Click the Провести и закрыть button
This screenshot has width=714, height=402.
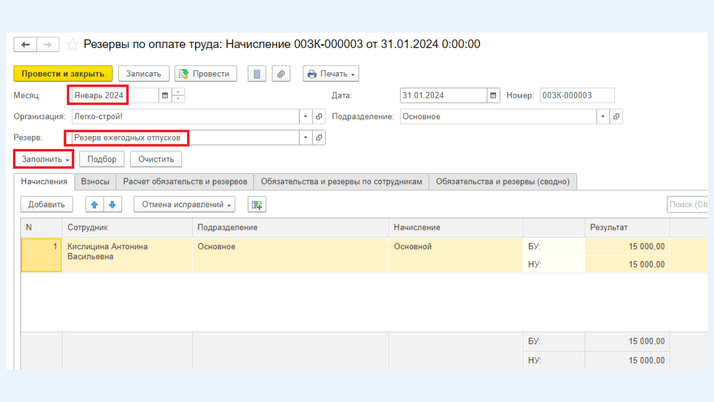click(x=63, y=74)
